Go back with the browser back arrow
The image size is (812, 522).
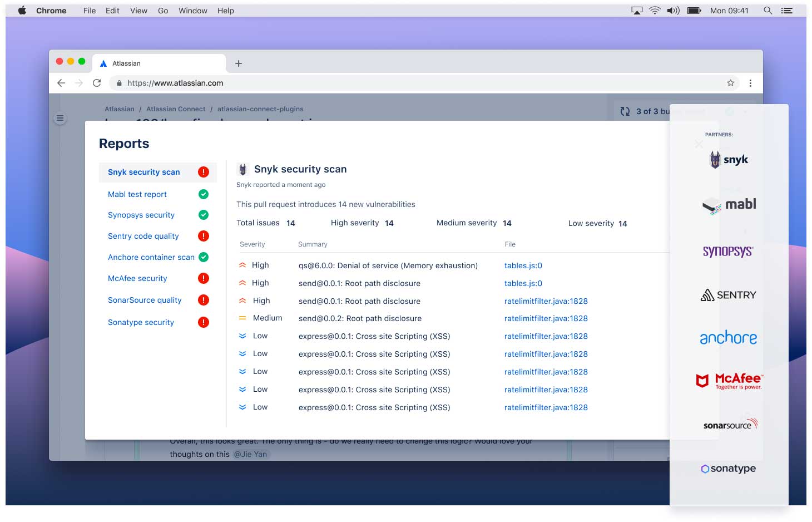[61, 83]
